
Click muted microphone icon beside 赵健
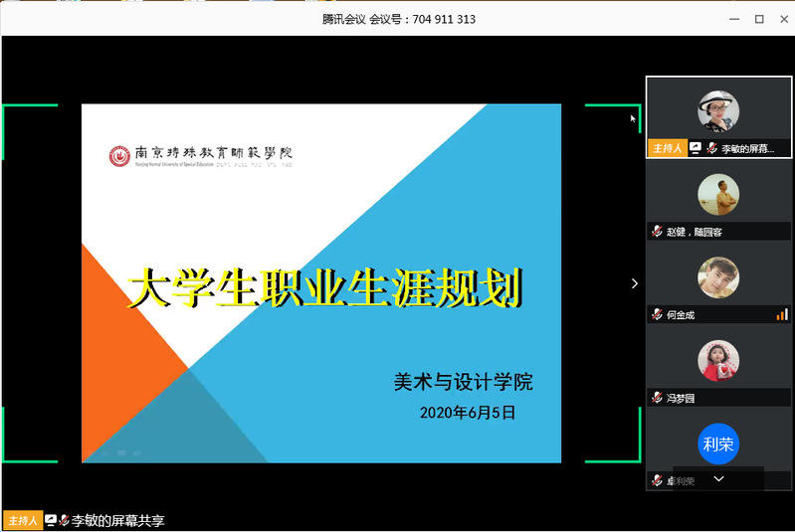pyautogui.click(x=657, y=232)
